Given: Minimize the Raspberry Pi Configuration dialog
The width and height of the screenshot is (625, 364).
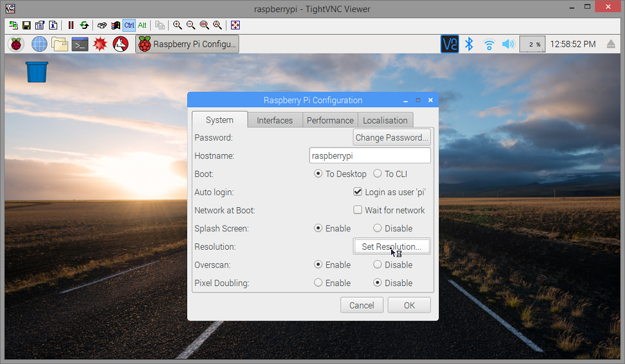Looking at the screenshot, I should [405, 100].
